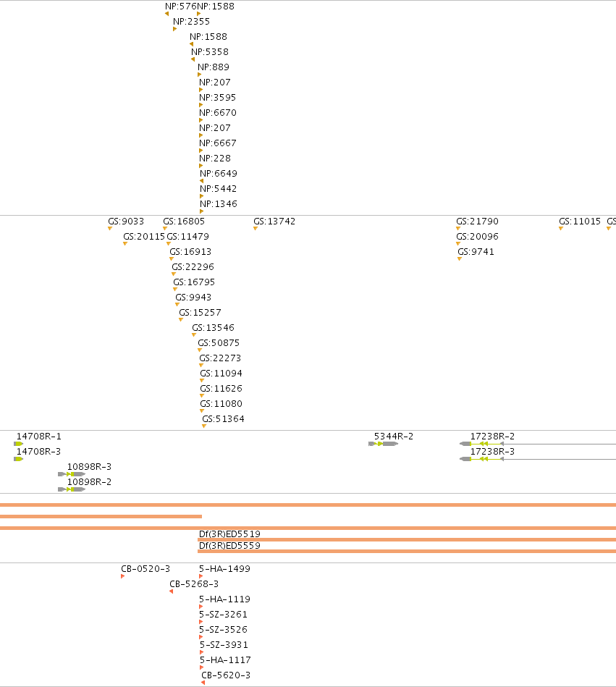Click the 14708R-3 label
Viewport: 616px width, 687px height.
click(x=38, y=451)
